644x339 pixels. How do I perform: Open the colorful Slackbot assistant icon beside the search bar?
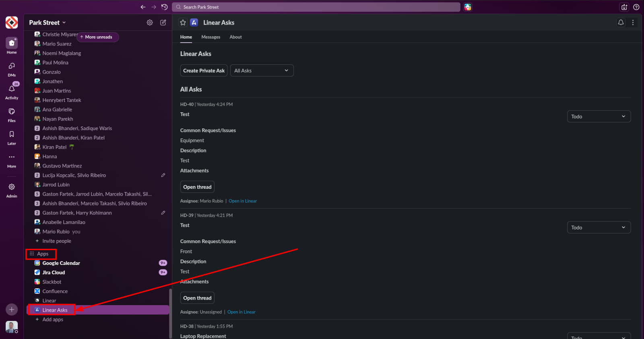coord(468,7)
